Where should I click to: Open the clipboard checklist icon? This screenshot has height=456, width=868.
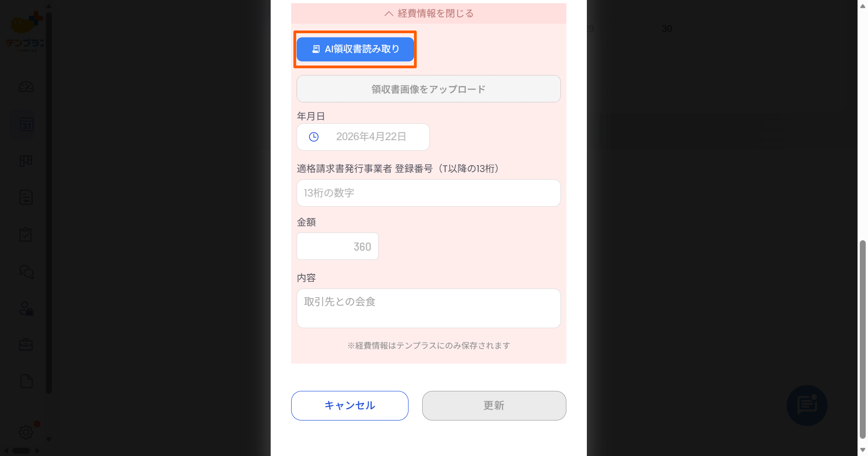pyautogui.click(x=26, y=234)
